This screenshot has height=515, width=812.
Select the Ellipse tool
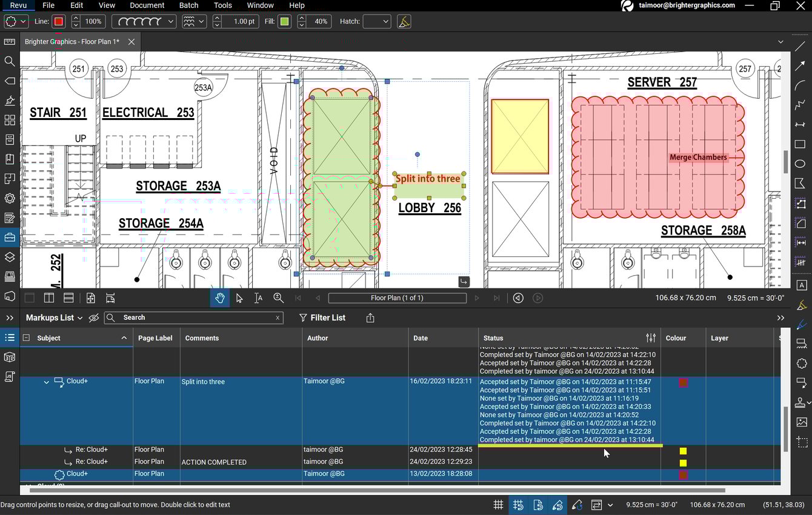(x=800, y=164)
